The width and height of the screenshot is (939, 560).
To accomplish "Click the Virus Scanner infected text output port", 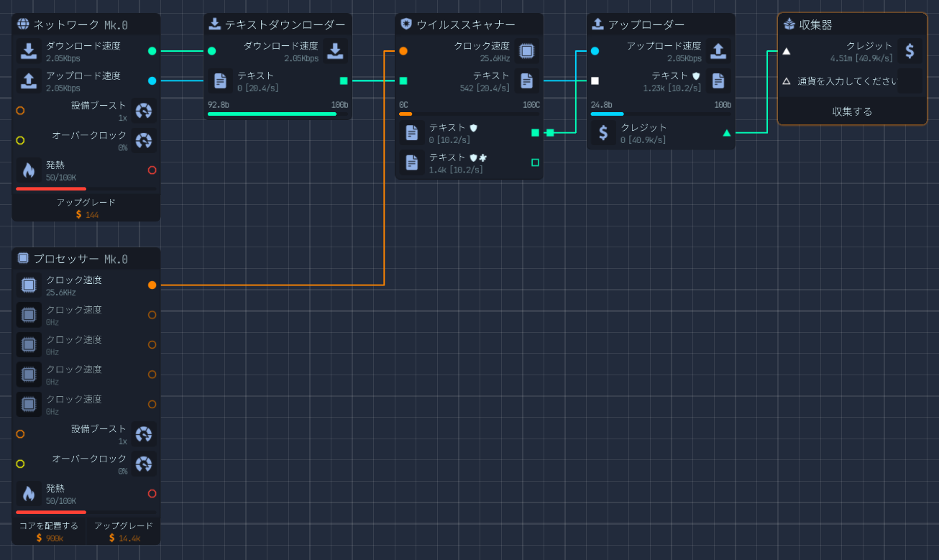I will click(x=535, y=162).
